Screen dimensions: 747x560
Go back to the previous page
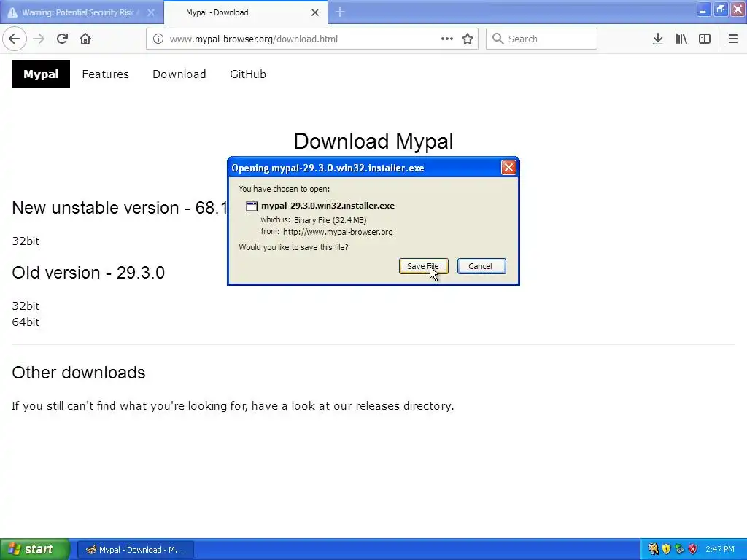click(15, 39)
